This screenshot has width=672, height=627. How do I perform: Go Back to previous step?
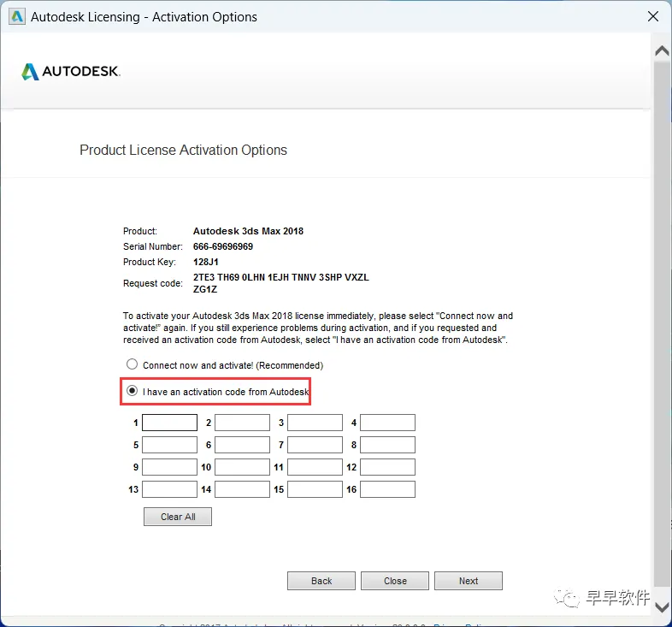pos(321,581)
